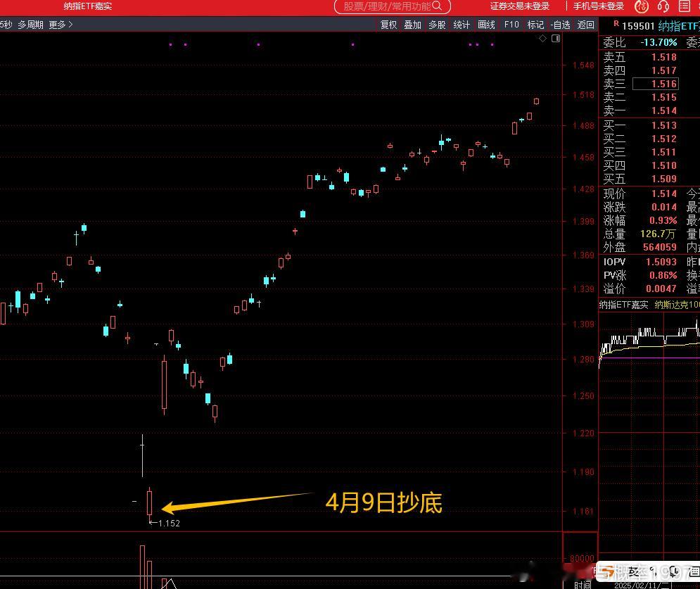Click the 总量 value 126.7万
This screenshot has width=700, height=589.
pyautogui.click(x=658, y=234)
